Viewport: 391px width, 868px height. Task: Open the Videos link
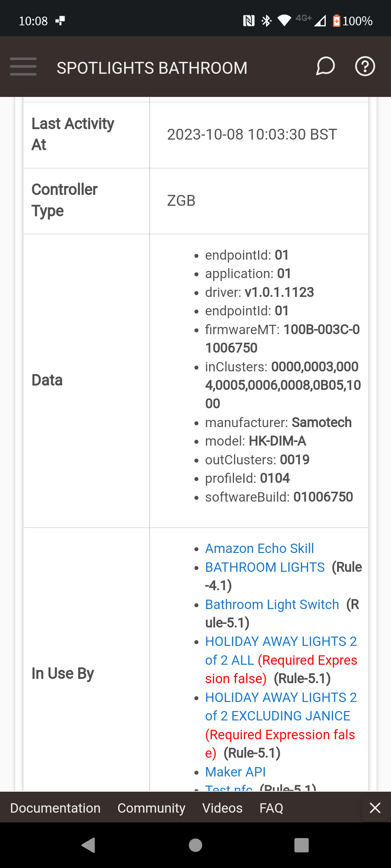[x=222, y=808]
